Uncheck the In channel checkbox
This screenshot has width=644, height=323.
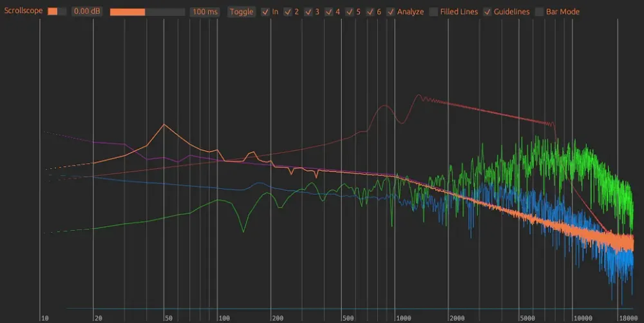pos(265,12)
